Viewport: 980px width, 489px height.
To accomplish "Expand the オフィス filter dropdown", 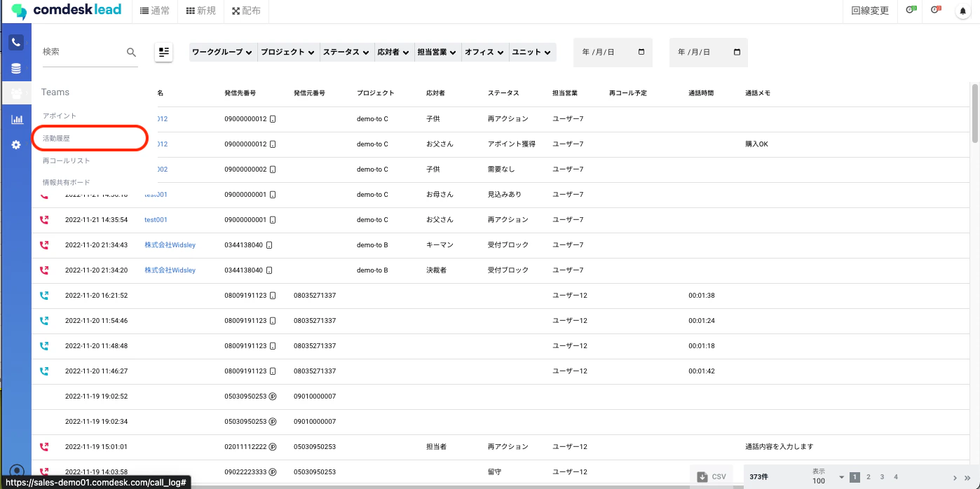I will (485, 52).
